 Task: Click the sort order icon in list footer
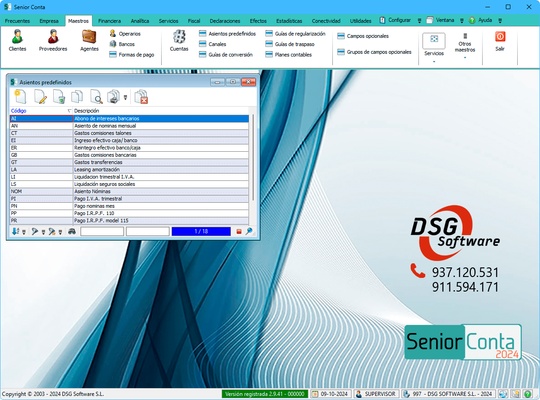point(15,232)
